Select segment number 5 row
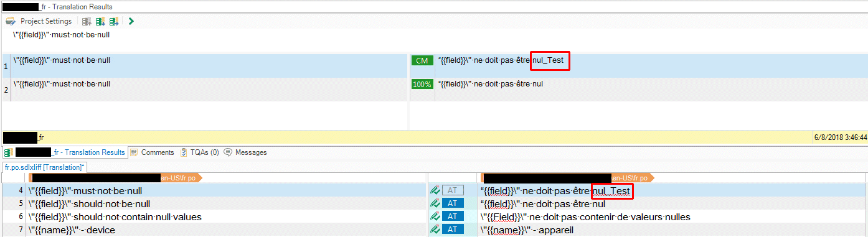This screenshot has width=868, height=237. click(x=433, y=203)
